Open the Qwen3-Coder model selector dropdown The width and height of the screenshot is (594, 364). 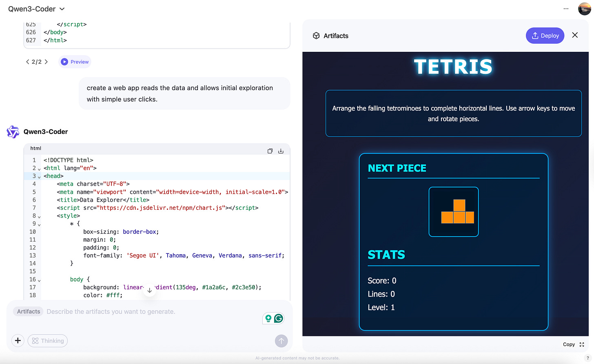tap(36, 9)
